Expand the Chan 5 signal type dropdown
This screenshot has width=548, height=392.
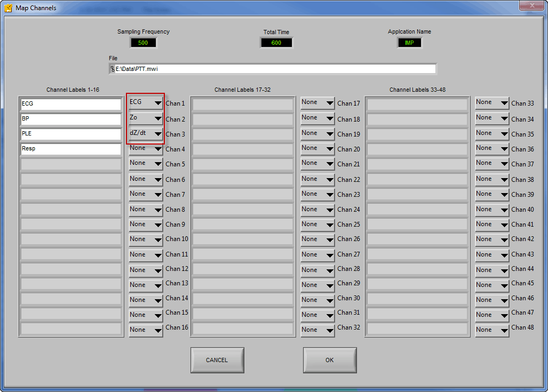coord(145,164)
